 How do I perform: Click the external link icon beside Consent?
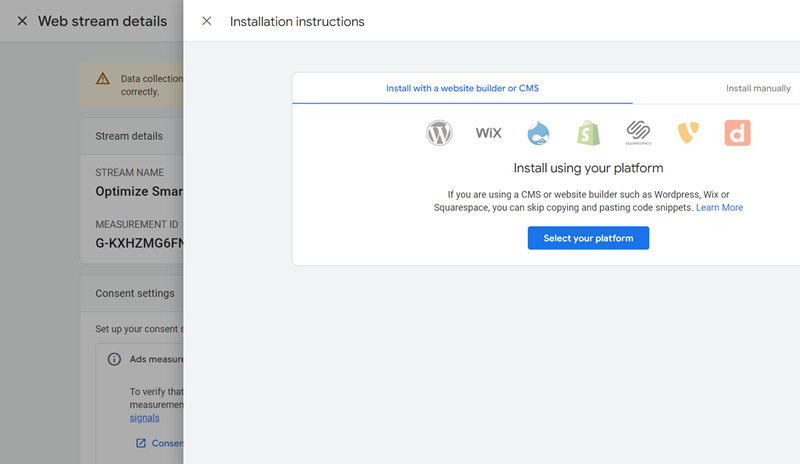[141, 443]
